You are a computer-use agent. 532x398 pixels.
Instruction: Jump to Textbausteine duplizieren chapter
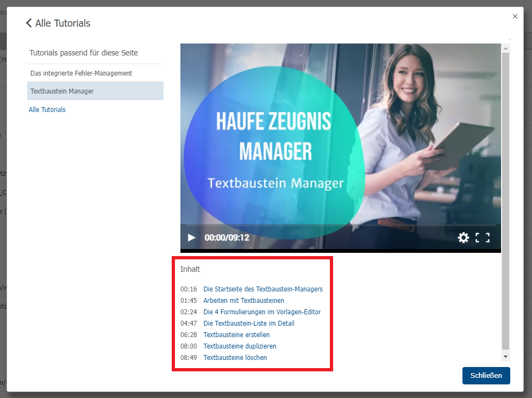(240, 346)
